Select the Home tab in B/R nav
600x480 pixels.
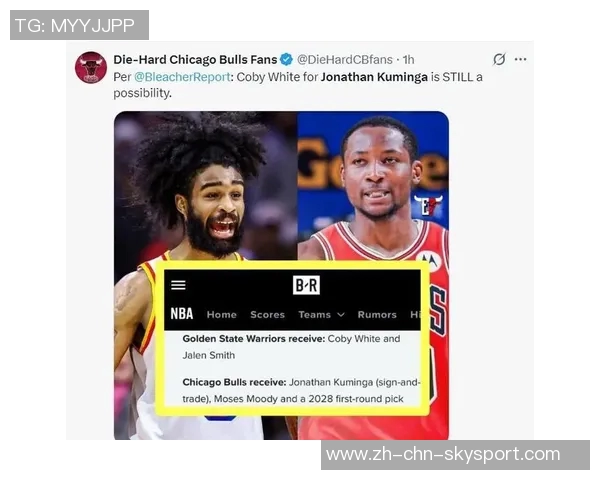tap(222, 315)
